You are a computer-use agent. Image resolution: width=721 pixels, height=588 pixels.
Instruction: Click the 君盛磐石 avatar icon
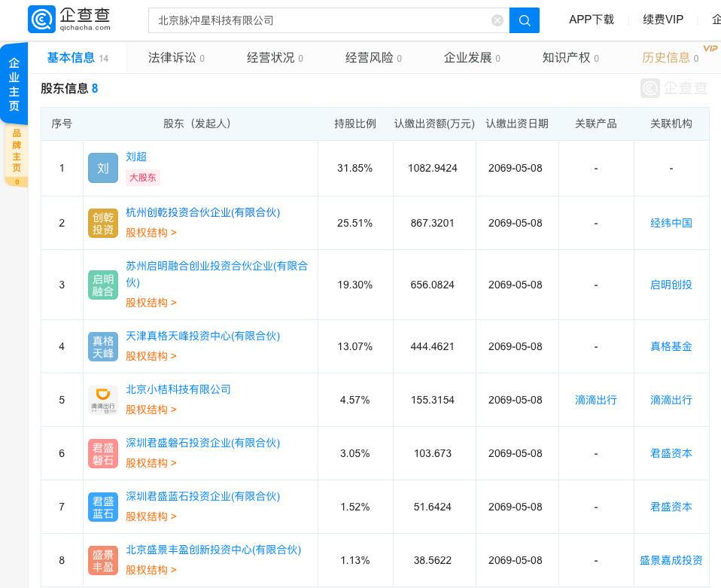pos(103,453)
